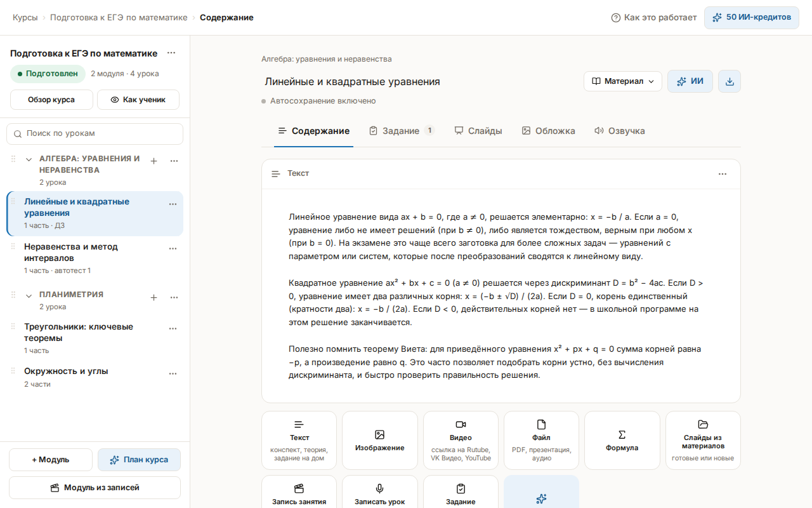Switch to the Задание tab

(x=402, y=131)
